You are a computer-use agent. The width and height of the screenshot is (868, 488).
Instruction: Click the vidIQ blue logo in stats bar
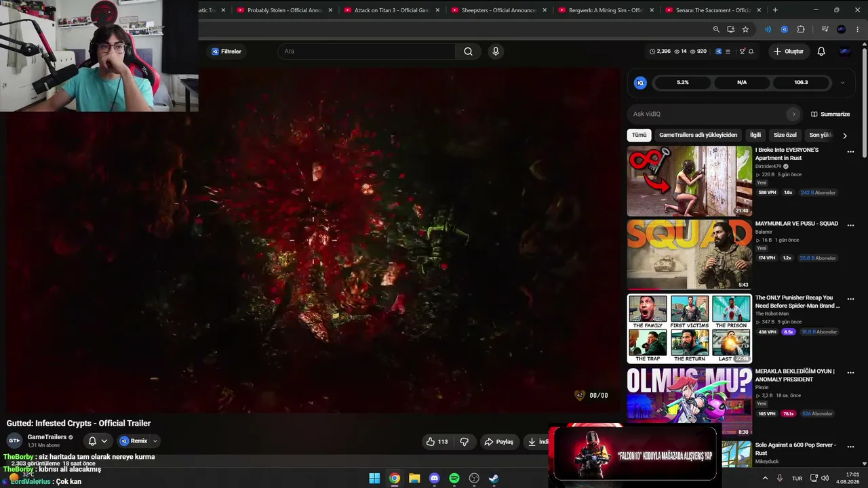coord(719,52)
